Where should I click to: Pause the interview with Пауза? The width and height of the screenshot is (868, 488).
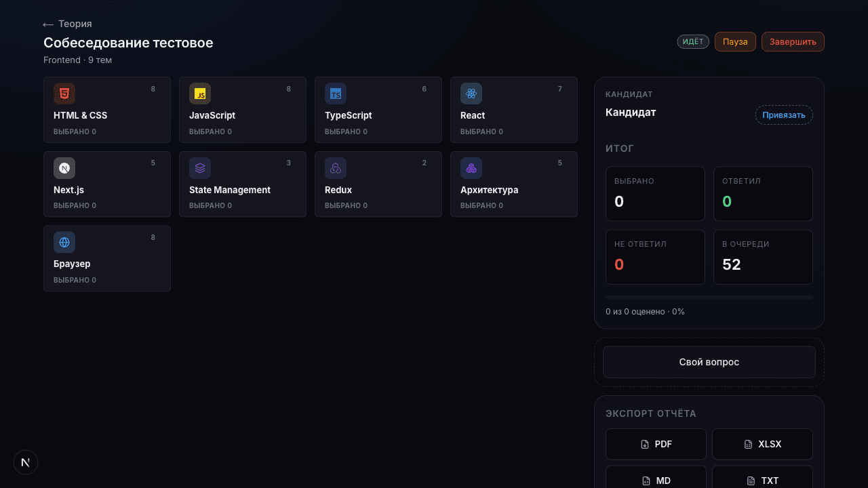pyautogui.click(x=735, y=41)
